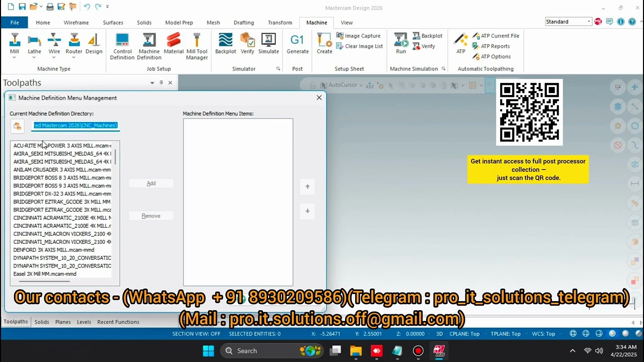Expand the Mill dropdown arrow
644x362 pixels.
14,57
